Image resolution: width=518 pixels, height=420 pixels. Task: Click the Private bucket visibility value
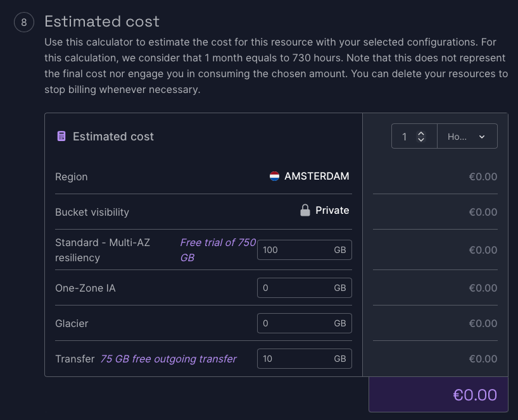(332, 211)
